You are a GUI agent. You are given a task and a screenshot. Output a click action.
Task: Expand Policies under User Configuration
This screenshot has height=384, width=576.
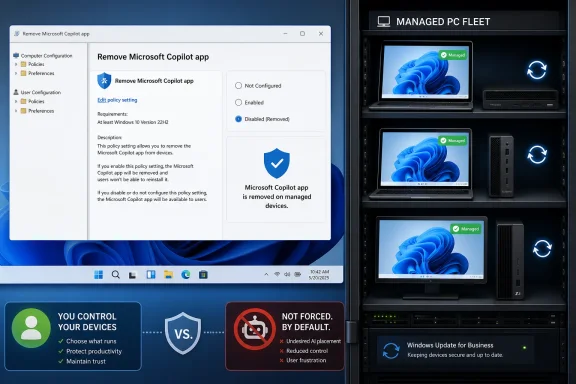[16, 101]
